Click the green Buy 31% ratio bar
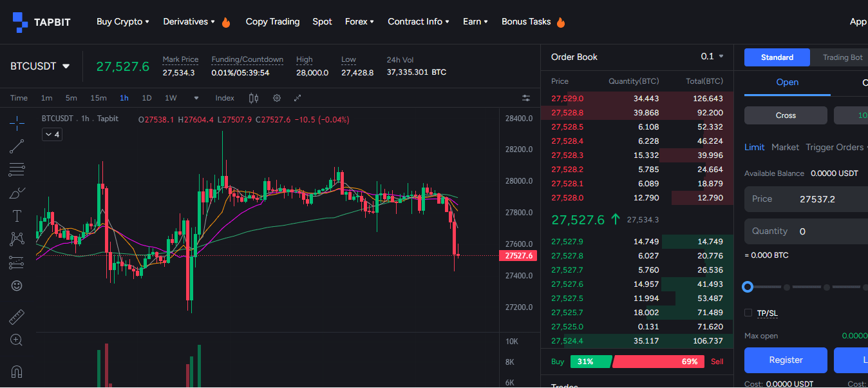 tap(592, 362)
